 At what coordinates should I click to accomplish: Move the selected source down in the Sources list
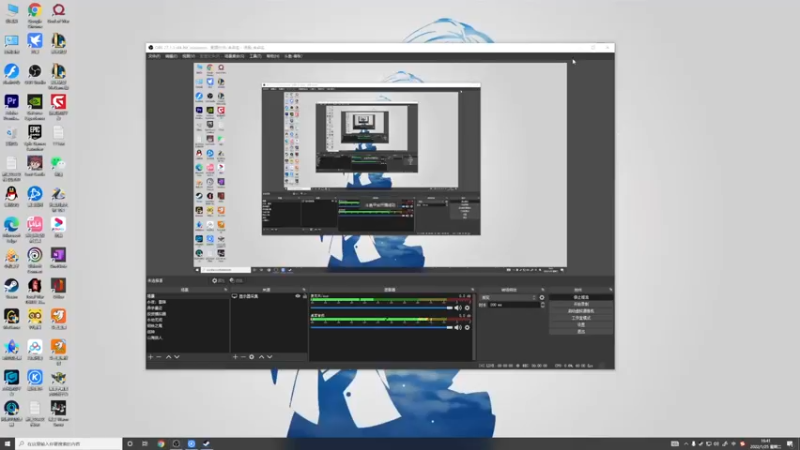[x=269, y=357]
